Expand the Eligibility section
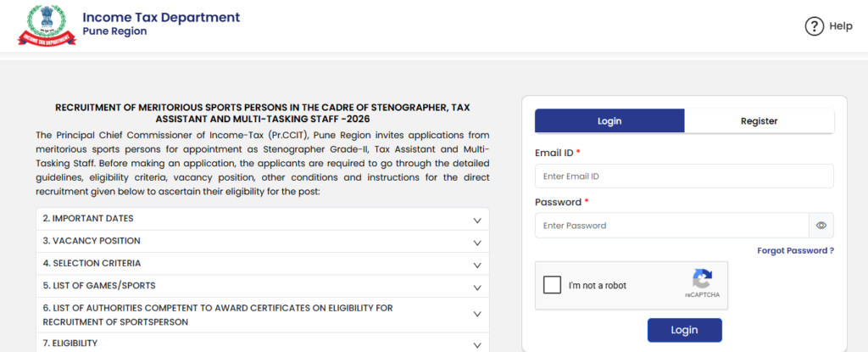Screen dimensions: 868x352 [x=263, y=344]
